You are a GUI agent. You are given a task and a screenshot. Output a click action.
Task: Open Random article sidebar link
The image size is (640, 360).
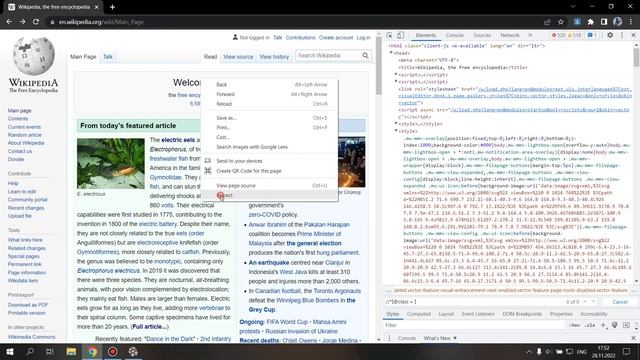[x=24, y=135]
